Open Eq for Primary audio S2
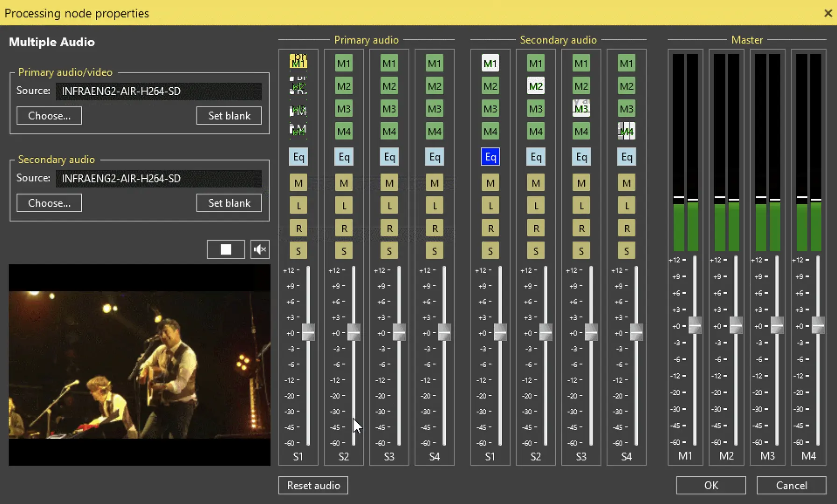This screenshot has height=504, width=837. coord(344,157)
